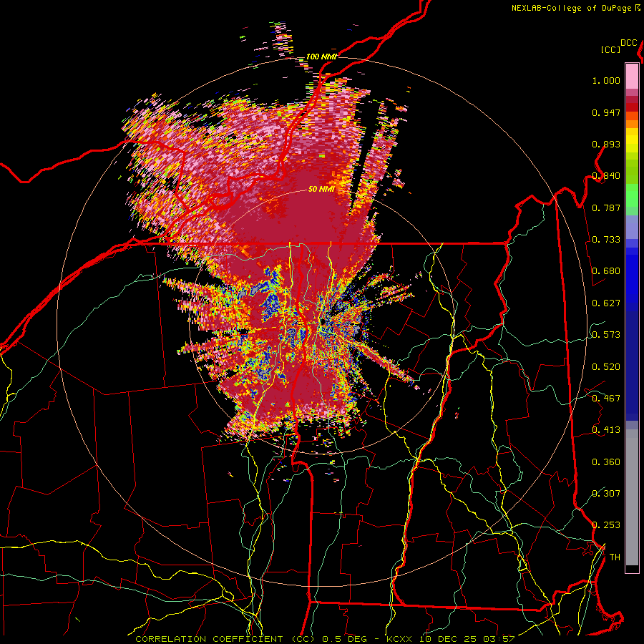644x644 pixels.
Task: Click the 0.787 scale value
Action: (606, 208)
